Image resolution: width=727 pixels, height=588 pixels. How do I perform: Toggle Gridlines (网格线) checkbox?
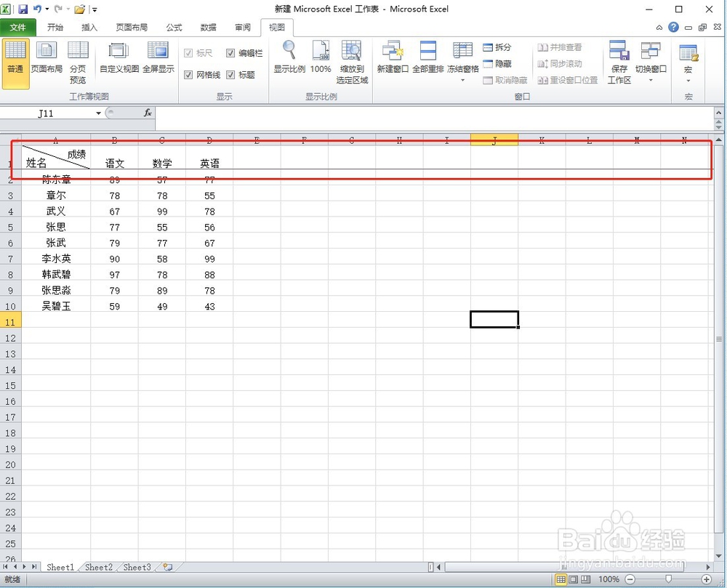tap(188, 75)
